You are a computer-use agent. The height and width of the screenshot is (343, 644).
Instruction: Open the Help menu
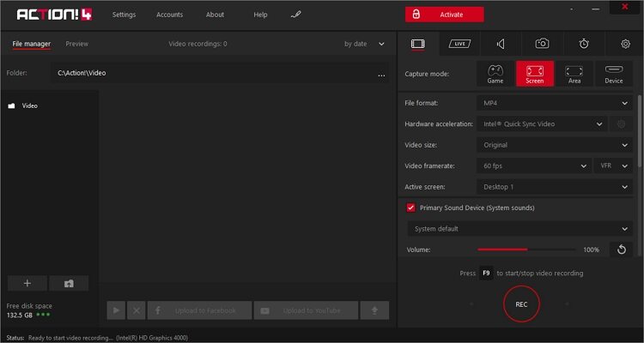click(x=260, y=15)
